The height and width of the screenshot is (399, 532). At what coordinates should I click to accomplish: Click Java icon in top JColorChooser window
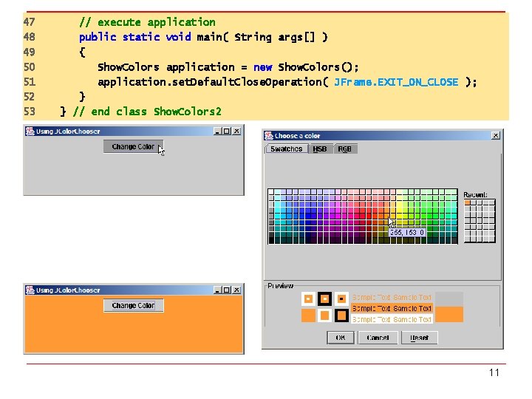pos(30,131)
